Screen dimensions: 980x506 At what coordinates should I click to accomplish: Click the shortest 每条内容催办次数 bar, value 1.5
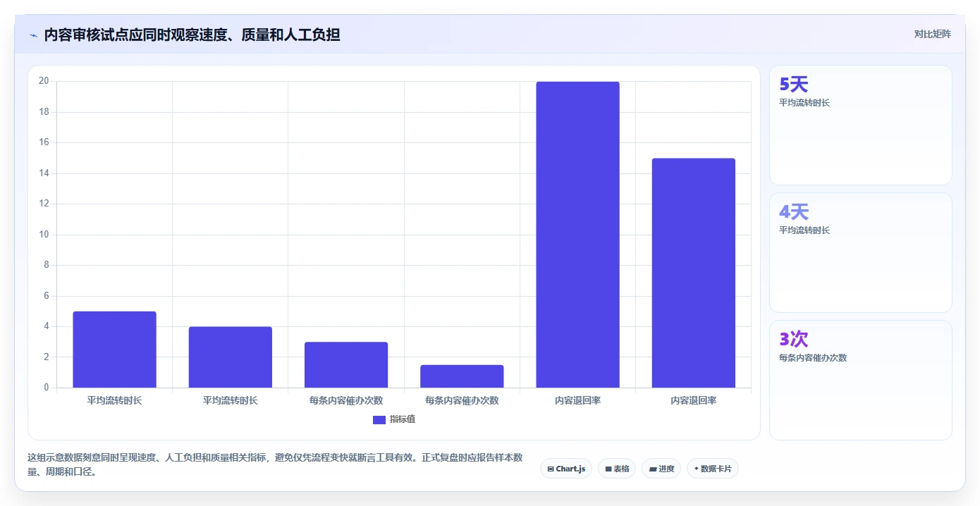[462, 376]
